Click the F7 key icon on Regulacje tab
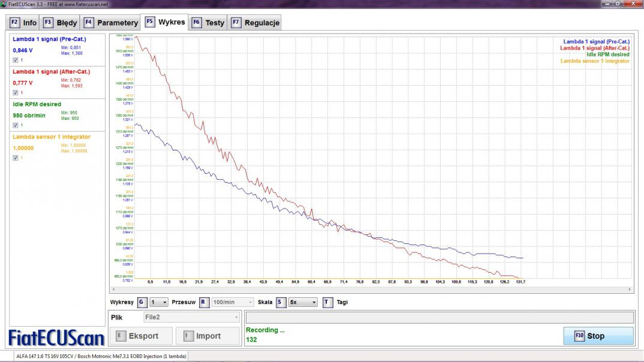The image size is (644, 362). [x=236, y=23]
